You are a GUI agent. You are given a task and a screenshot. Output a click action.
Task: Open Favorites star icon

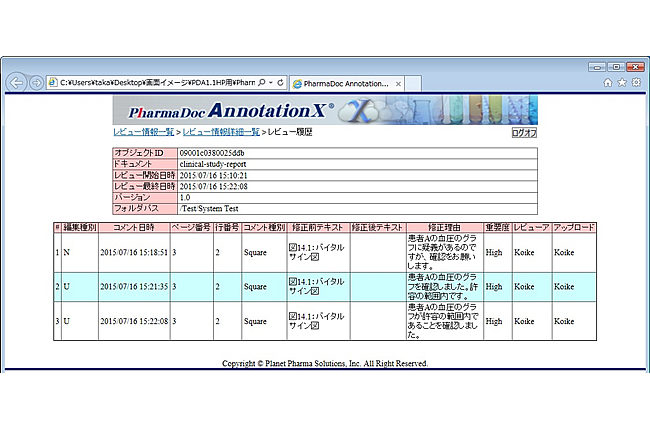coord(622,83)
